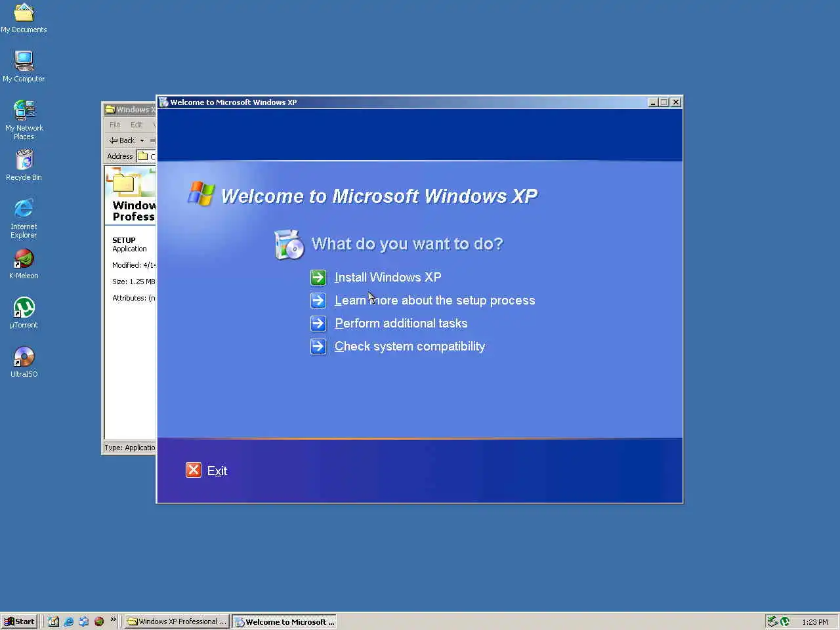This screenshot has width=840, height=630.
Task: Open the Recycle Bin desktop icon
Action: 24,165
